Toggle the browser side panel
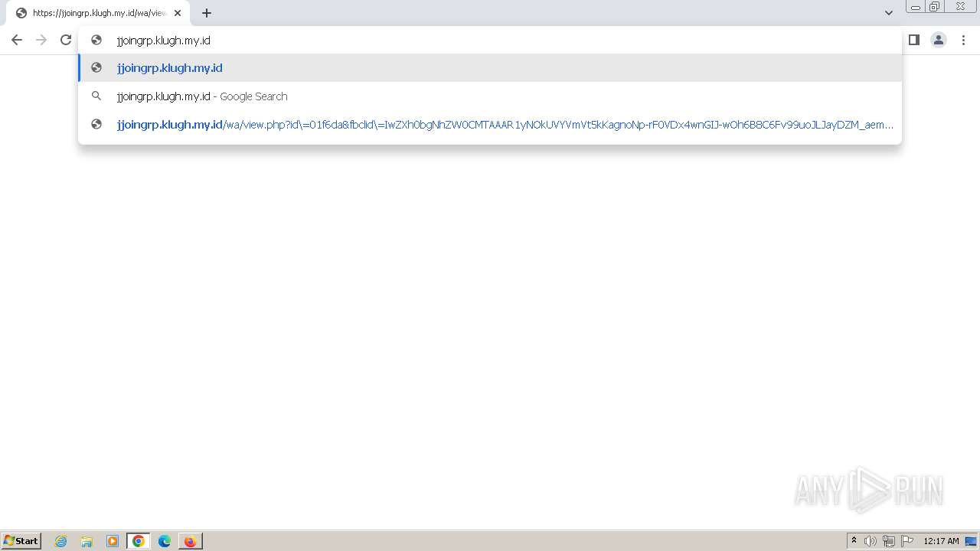Image resolution: width=980 pixels, height=551 pixels. tap(914, 40)
